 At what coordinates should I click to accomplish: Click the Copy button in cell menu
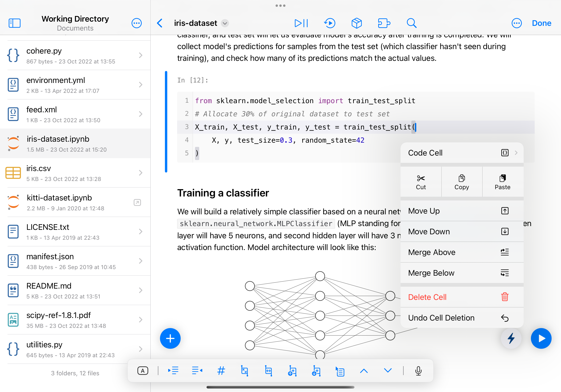(462, 182)
